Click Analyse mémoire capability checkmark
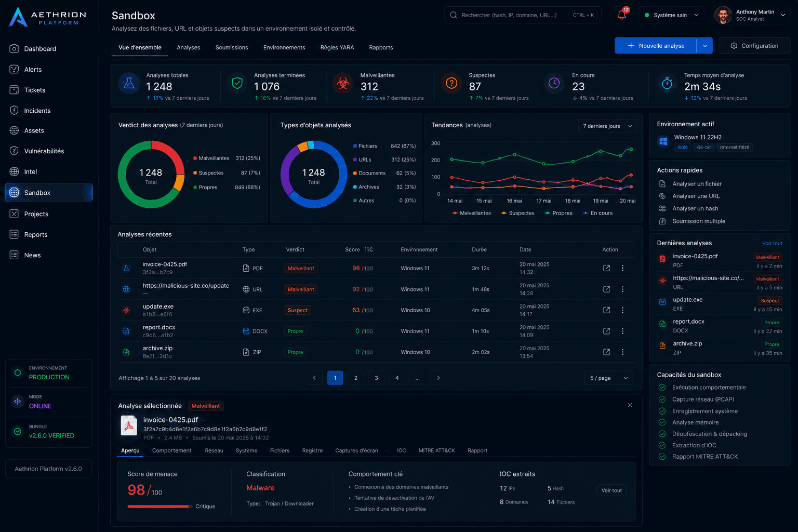Image resolution: width=798 pixels, height=532 pixels. coord(662,422)
